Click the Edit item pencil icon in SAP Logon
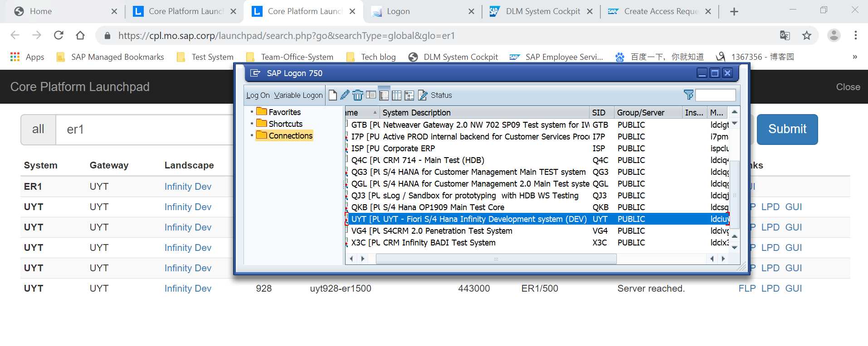Viewport: 868px width, 346px height. coord(345,95)
